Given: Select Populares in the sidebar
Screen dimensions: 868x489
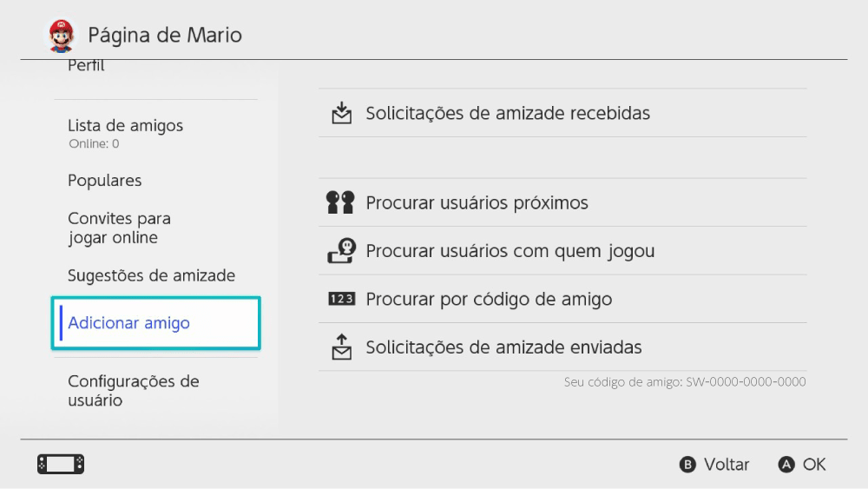Looking at the screenshot, I should (x=105, y=181).
